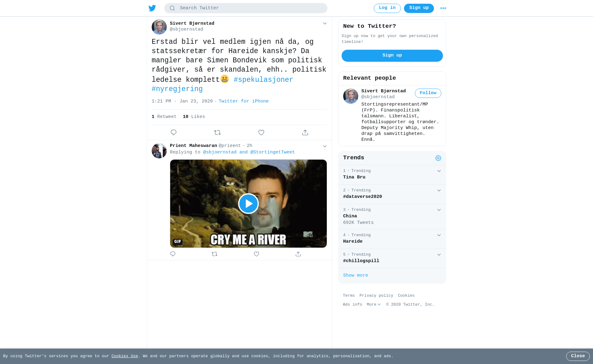Open Trends settings gear icon
Viewport: 593px width, 364px height.
(x=438, y=158)
